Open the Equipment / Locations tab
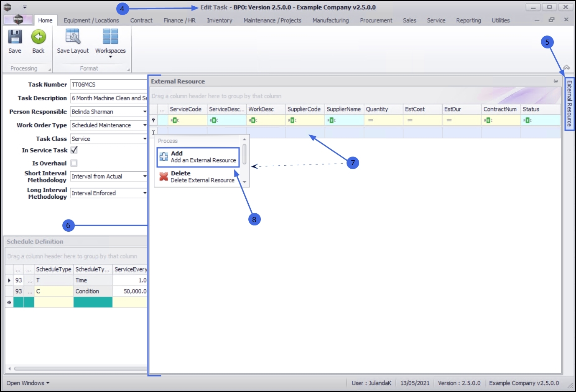 click(91, 20)
